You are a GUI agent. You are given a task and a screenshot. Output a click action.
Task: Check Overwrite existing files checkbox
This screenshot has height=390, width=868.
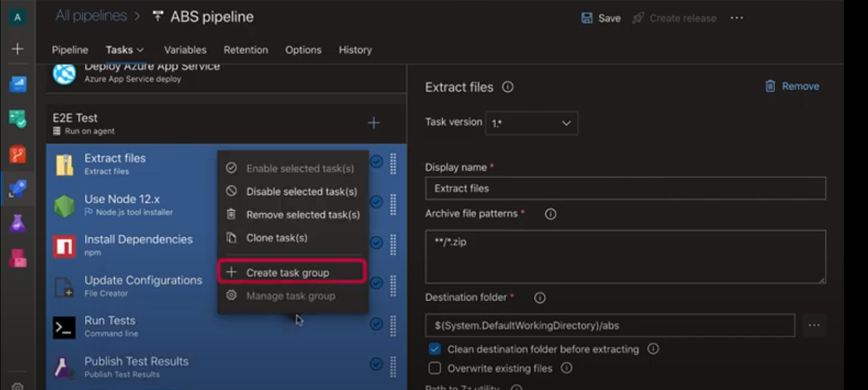[435, 368]
